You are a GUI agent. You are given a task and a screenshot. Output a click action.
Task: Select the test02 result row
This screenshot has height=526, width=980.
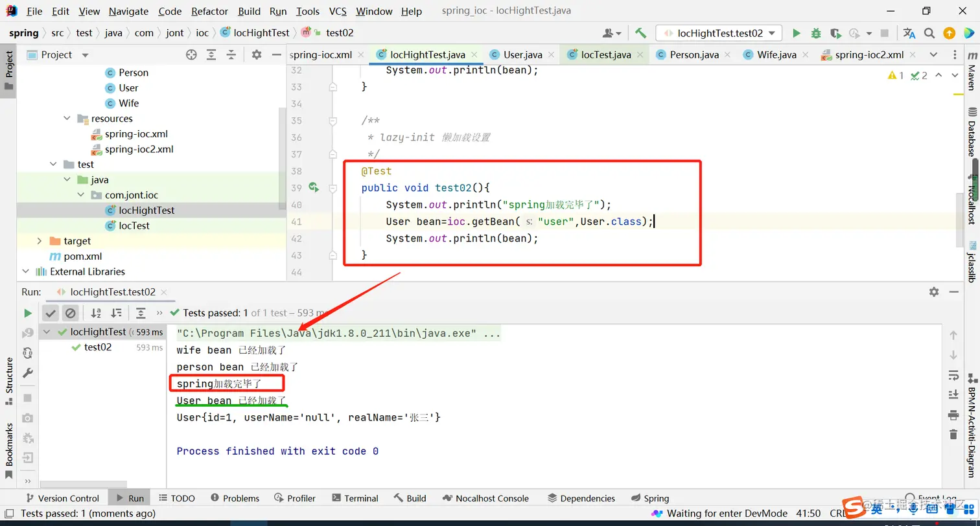pyautogui.click(x=102, y=347)
